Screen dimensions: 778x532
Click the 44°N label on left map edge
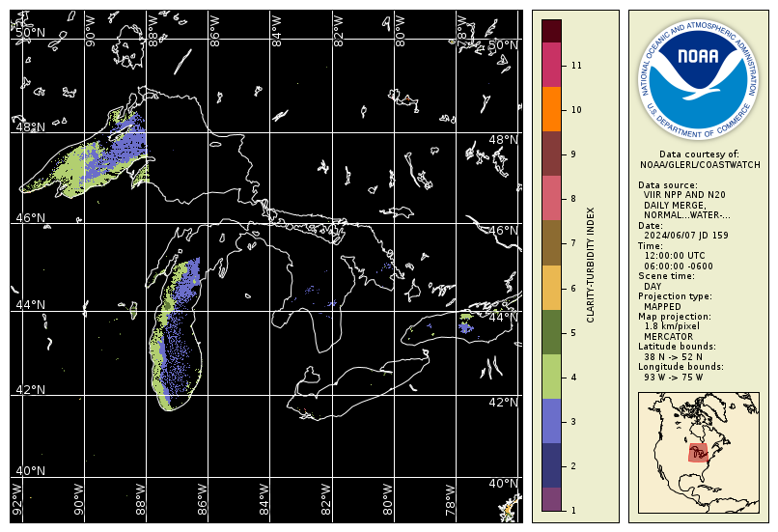tap(30, 305)
